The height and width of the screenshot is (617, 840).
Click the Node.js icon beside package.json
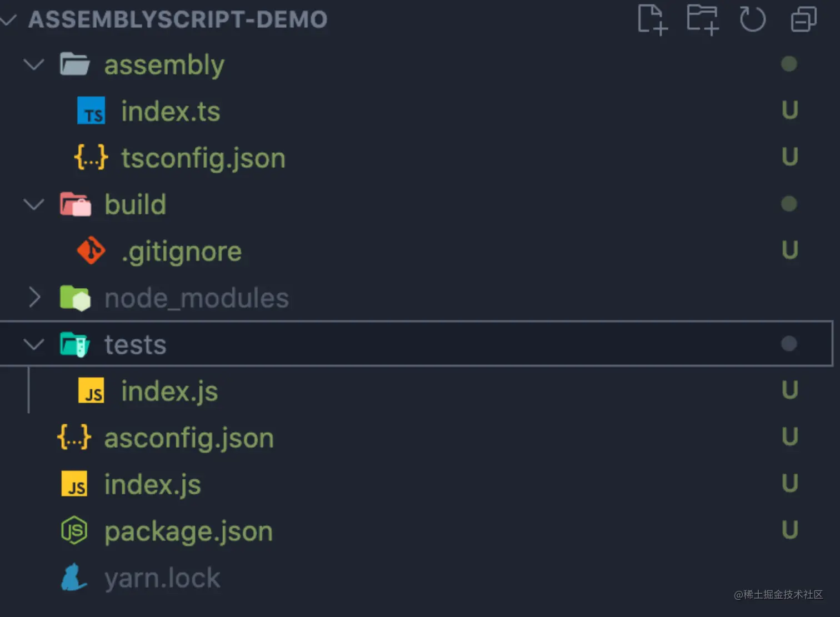pyautogui.click(x=74, y=531)
